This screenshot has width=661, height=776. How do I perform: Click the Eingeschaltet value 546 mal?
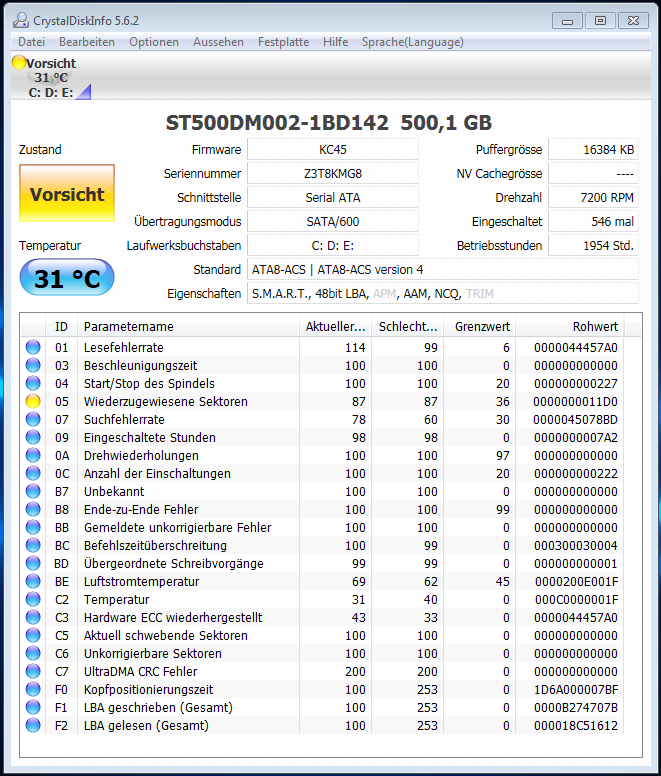click(594, 221)
